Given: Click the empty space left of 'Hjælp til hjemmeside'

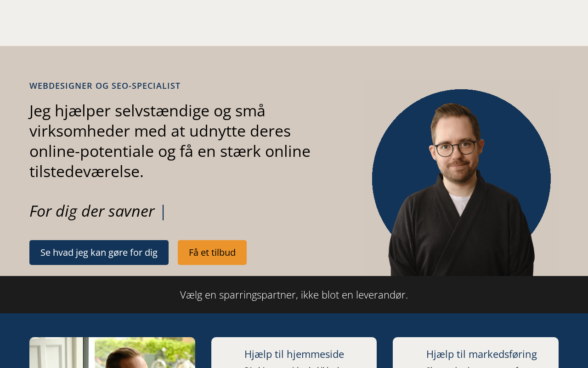Looking at the screenshot, I should 228,354.
